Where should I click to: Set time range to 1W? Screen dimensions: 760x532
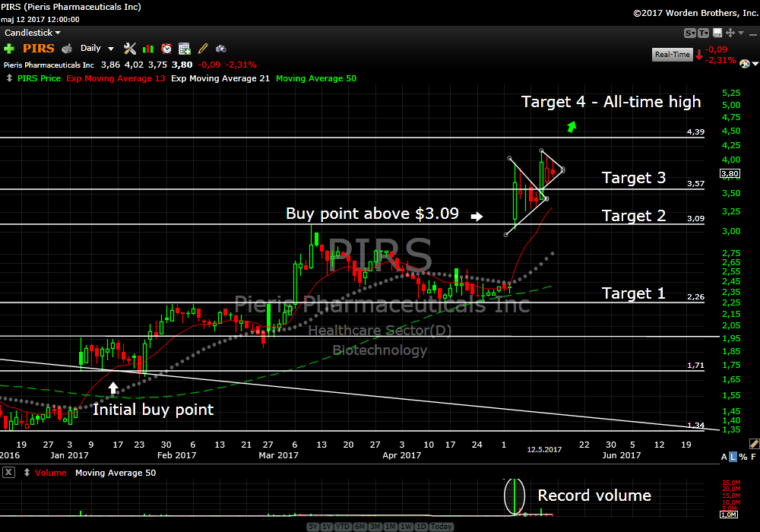pos(406,526)
